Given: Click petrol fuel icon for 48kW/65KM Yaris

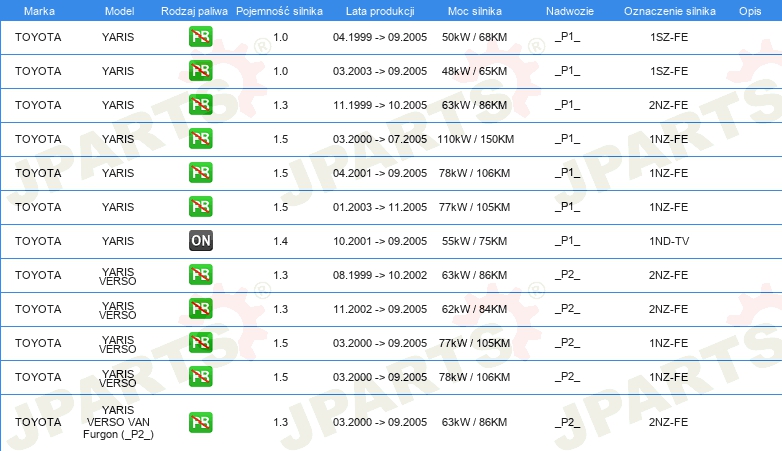Looking at the screenshot, I should click(x=200, y=71).
